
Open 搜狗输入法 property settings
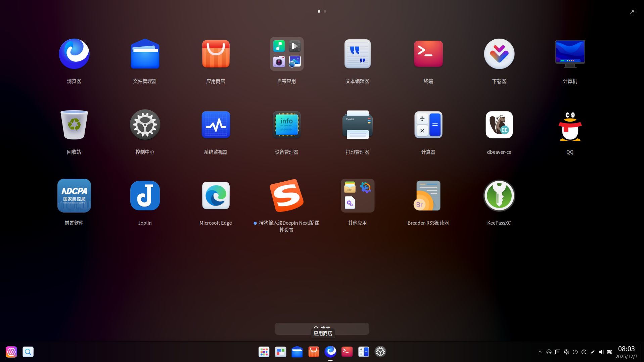point(286,195)
